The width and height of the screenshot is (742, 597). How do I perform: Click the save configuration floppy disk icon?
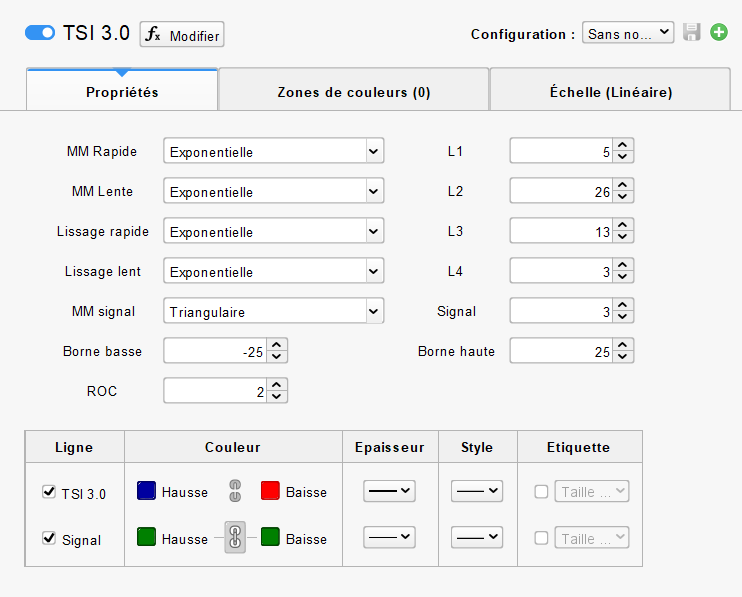[x=692, y=33]
